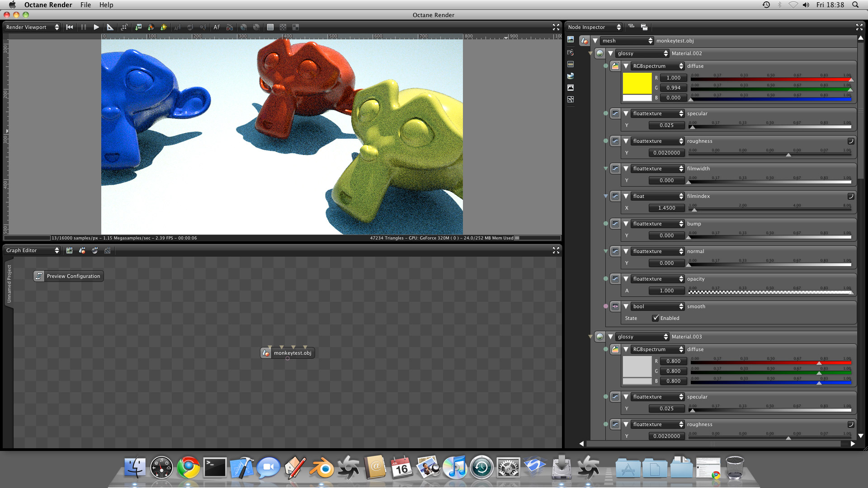This screenshot has width=868, height=488.
Task: Toggle the 3D glasses stereo icon
Action: click(x=230, y=27)
